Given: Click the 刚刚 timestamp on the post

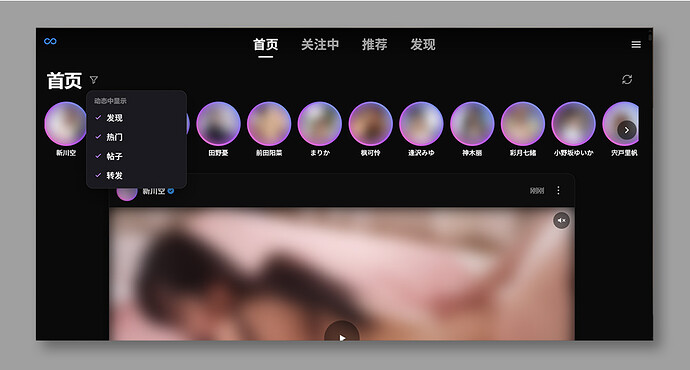Looking at the screenshot, I should tap(537, 190).
